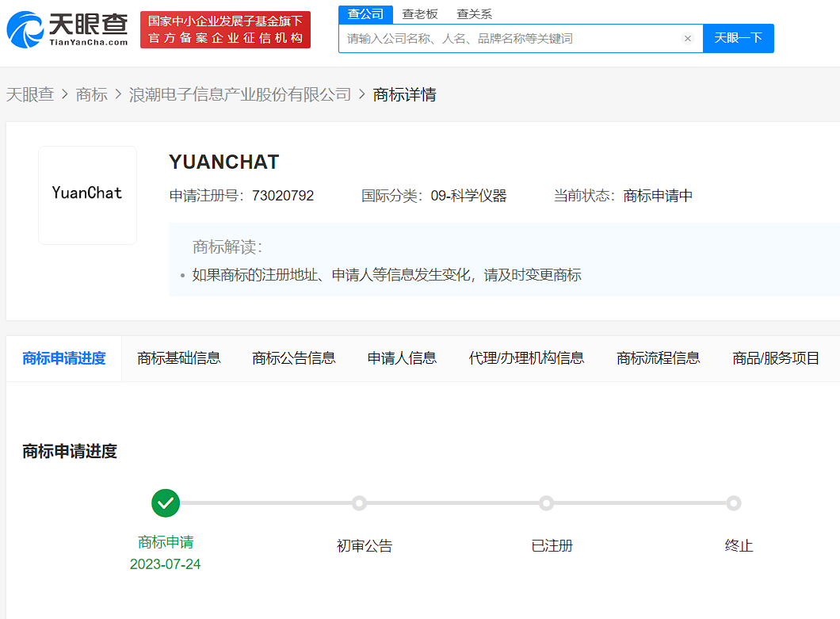840x619 pixels.
Task: Click the 初审公告 step label
Action: pos(365,546)
